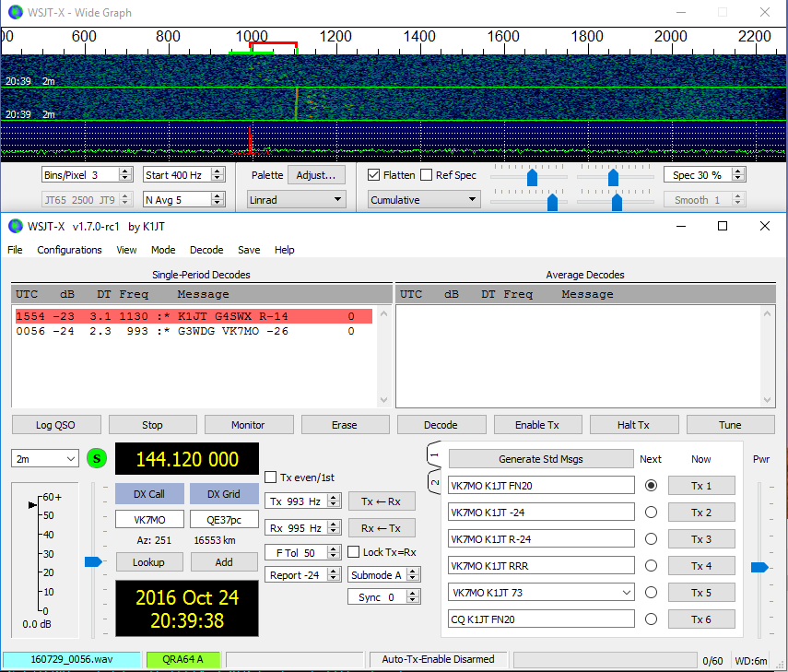The height and width of the screenshot is (672, 788).
Task: Click the Sync 0 spinner arrows
Action: (413, 596)
